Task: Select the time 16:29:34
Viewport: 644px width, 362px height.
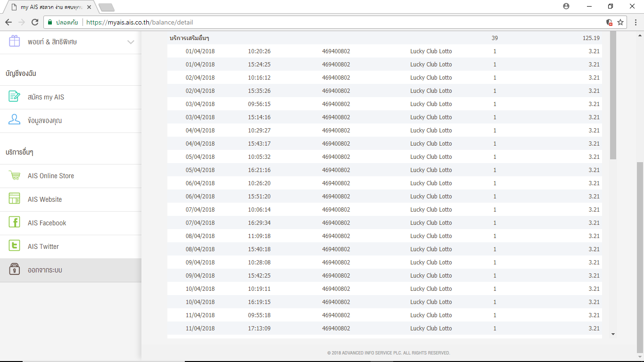Action: 259,223
